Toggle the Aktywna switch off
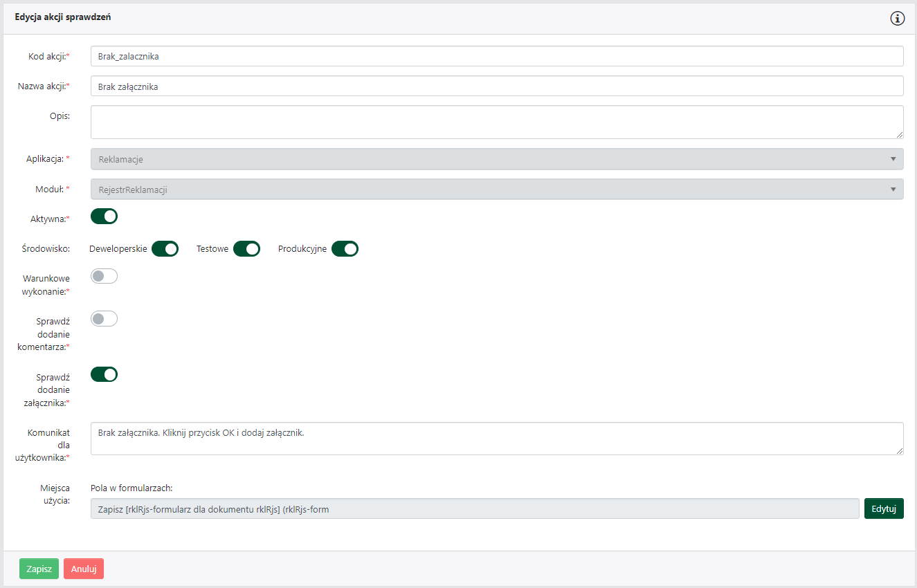Viewport: 917px width, 588px height. point(105,217)
